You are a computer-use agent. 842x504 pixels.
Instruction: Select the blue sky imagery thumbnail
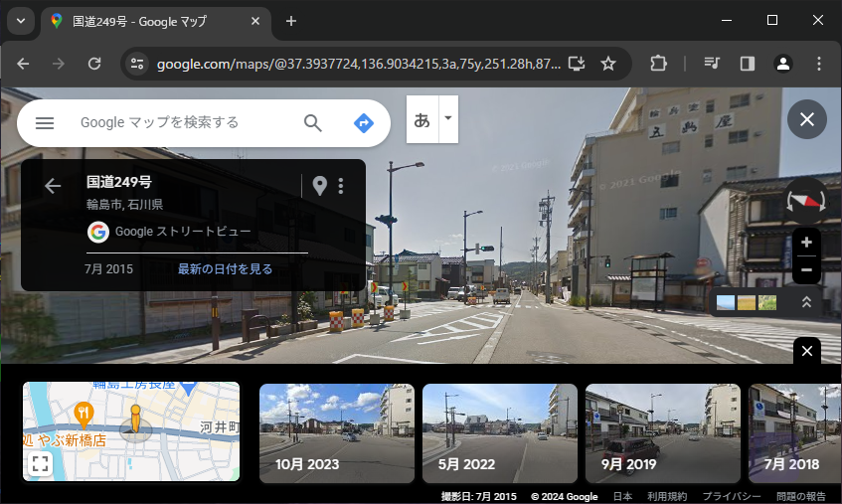(x=726, y=303)
